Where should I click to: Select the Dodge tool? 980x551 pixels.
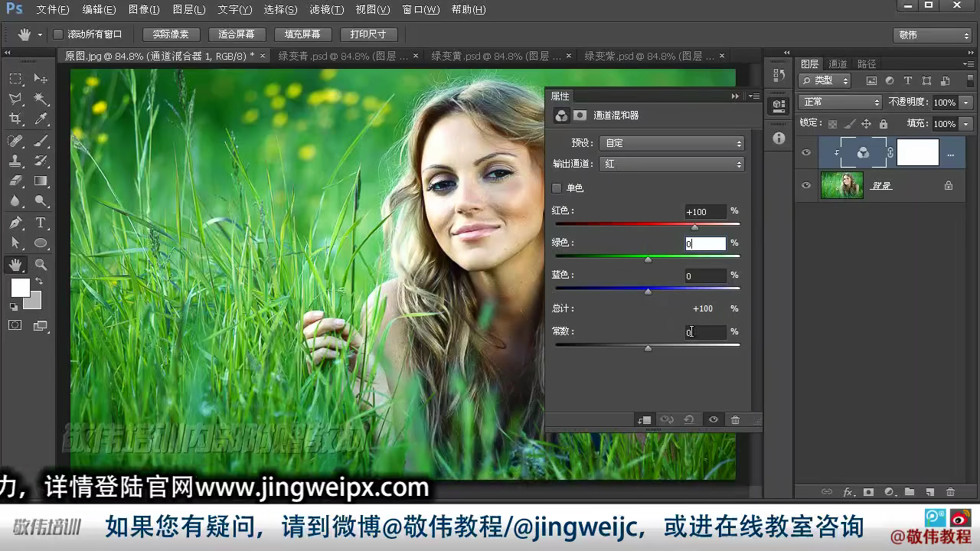tap(41, 201)
